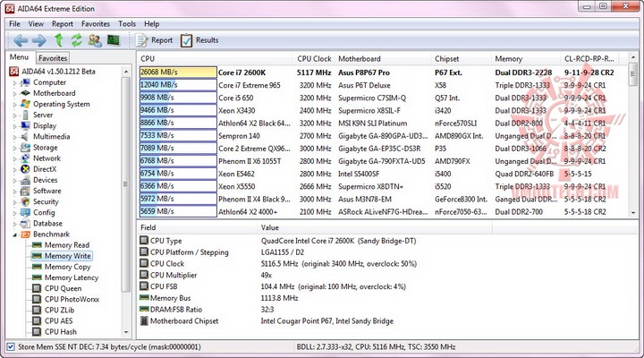Switch to the Favorites tab

53,58
